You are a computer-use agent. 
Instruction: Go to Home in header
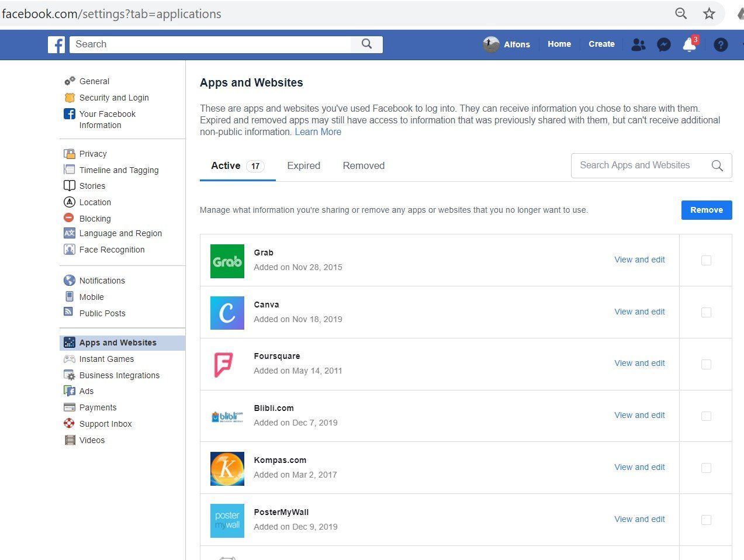(x=559, y=44)
